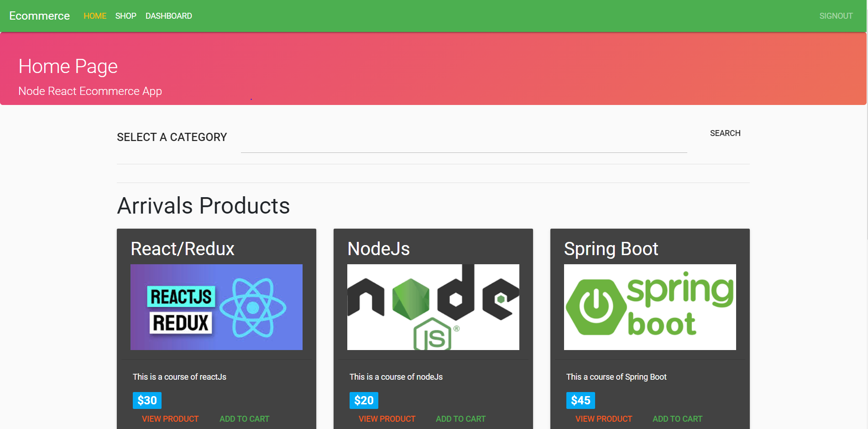The height and width of the screenshot is (429, 868).
Task: Open the SHOP page
Action: pyautogui.click(x=125, y=16)
